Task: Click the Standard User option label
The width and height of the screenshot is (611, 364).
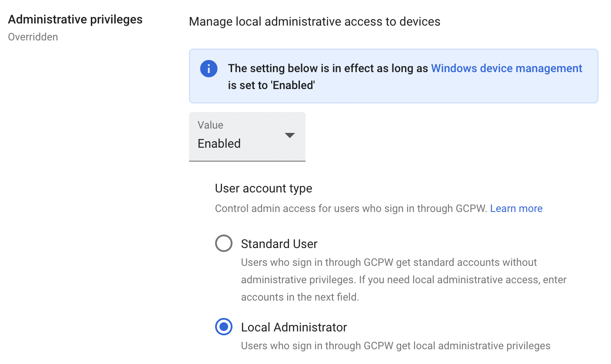Action: [x=279, y=244]
